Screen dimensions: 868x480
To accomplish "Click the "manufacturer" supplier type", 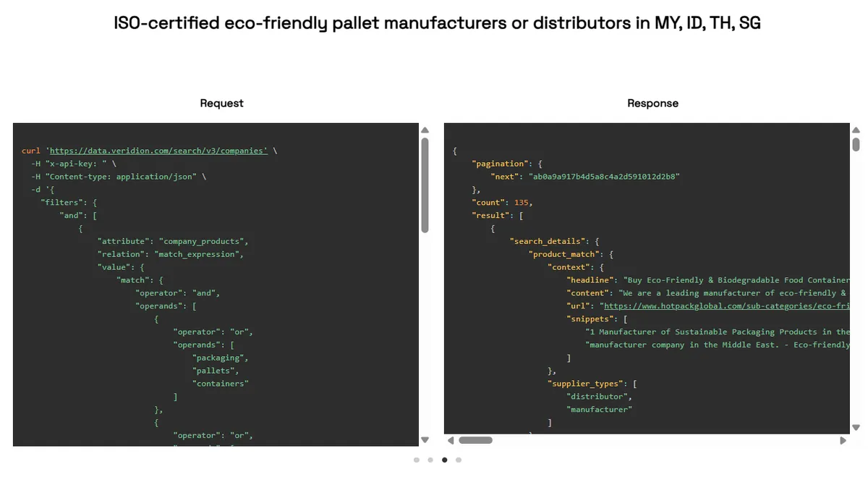I will click(x=599, y=410).
